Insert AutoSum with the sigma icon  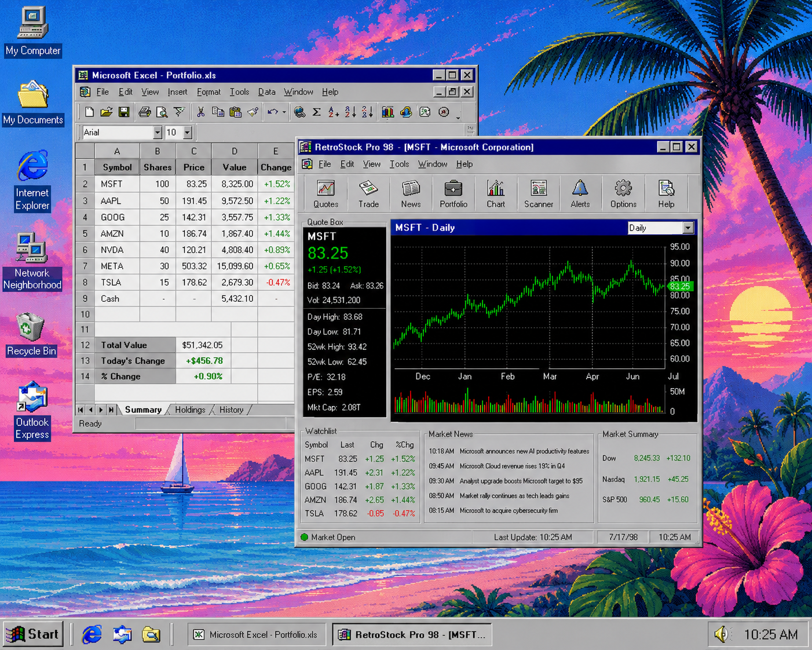click(x=317, y=112)
